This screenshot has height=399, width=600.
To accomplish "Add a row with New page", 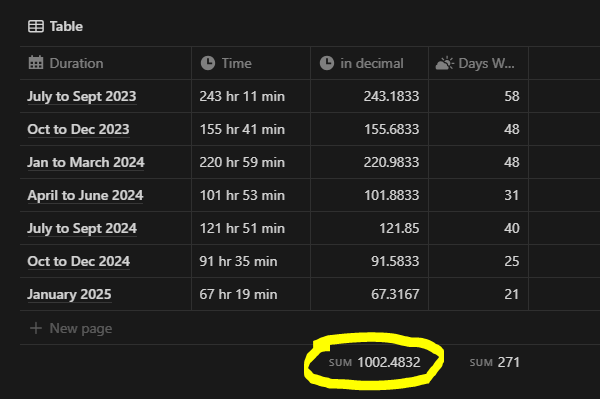I will (71, 328).
